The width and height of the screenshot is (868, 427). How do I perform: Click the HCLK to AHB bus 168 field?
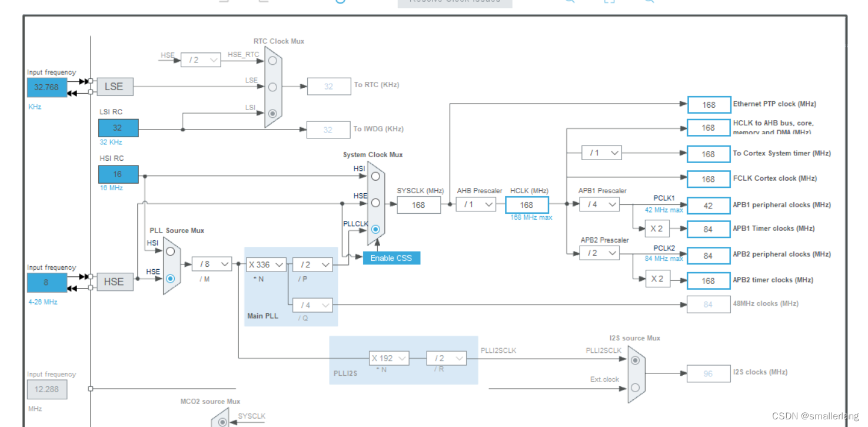point(709,128)
